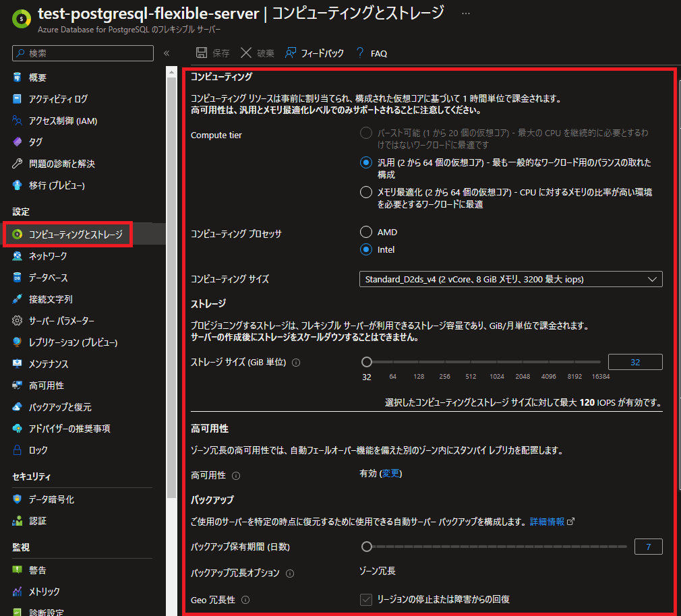Click the コンピューティングとストレージ sidebar icon
This screenshot has height=616, width=681.
tap(17, 235)
